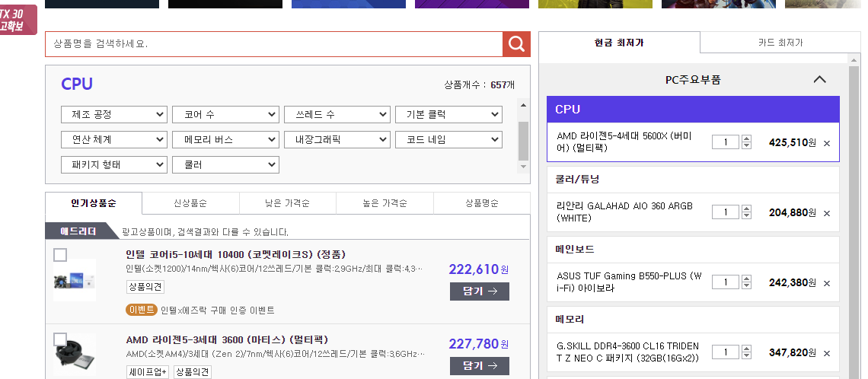Check the AMD Ryzen 5 3600 checkbox

click(60, 339)
